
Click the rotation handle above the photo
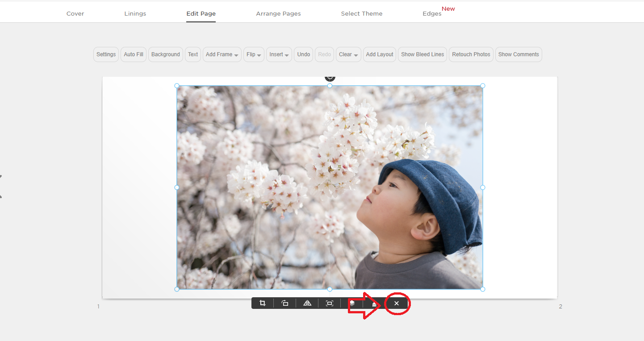click(x=330, y=78)
